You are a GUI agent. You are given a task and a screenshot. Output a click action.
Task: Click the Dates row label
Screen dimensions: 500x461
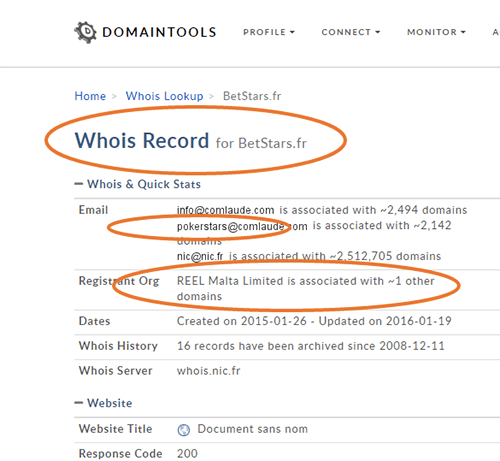[x=94, y=321]
